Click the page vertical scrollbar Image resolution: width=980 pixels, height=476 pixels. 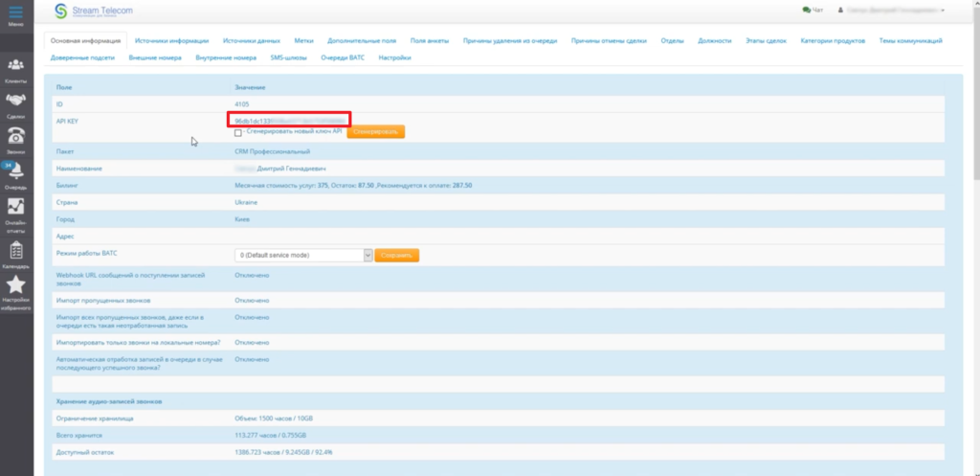[x=973, y=239]
